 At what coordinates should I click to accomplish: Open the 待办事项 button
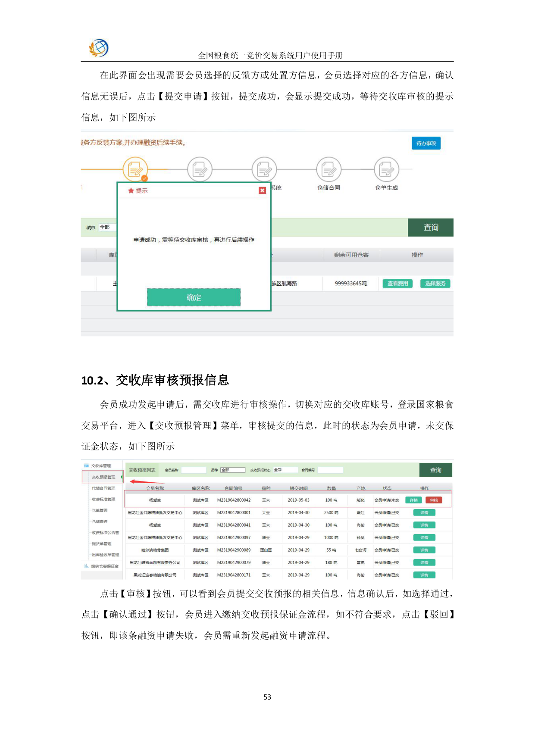(426, 143)
